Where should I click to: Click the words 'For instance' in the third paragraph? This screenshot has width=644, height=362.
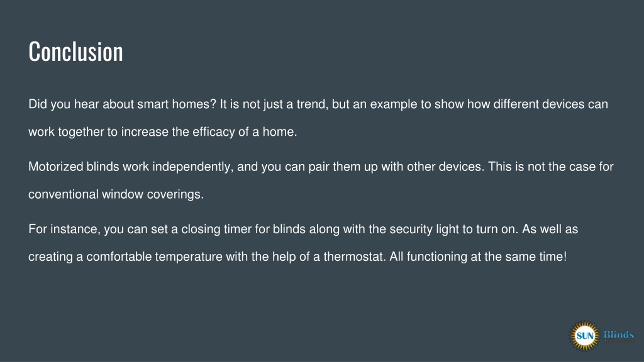pyautogui.click(x=64, y=229)
